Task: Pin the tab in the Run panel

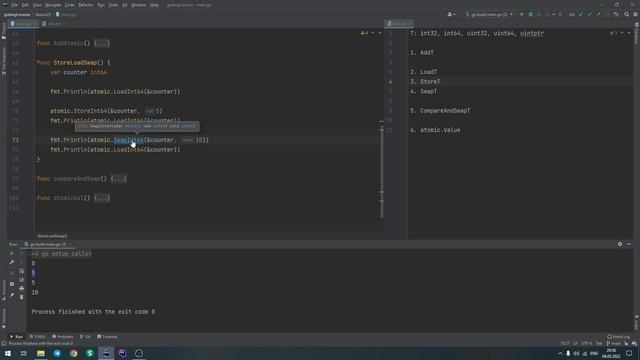Action: tap(12, 295)
